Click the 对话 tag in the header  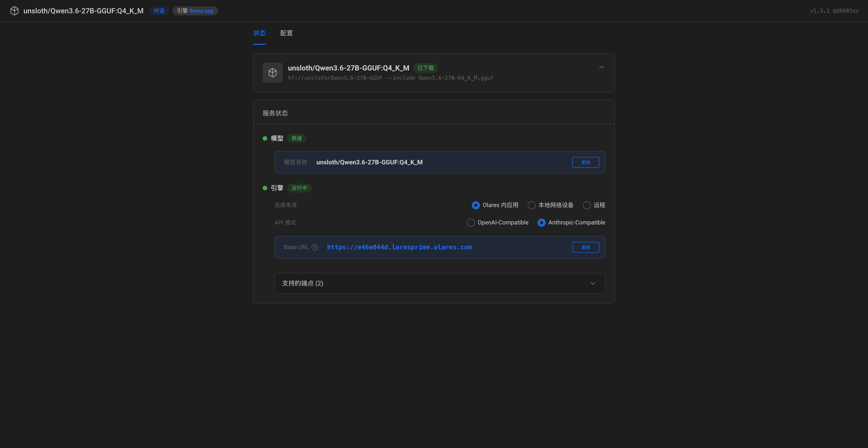(159, 11)
